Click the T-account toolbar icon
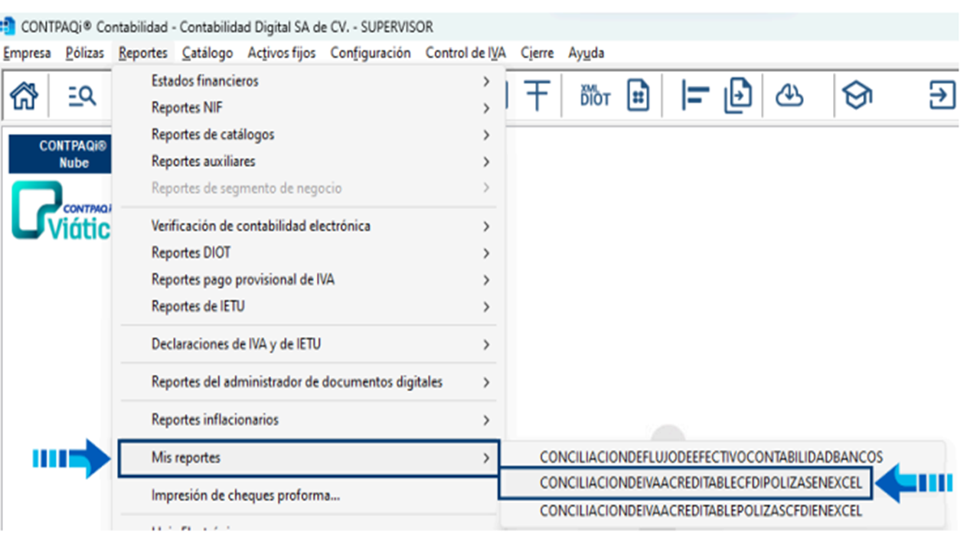This screenshot has height=551, width=980. click(x=537, y=96)
